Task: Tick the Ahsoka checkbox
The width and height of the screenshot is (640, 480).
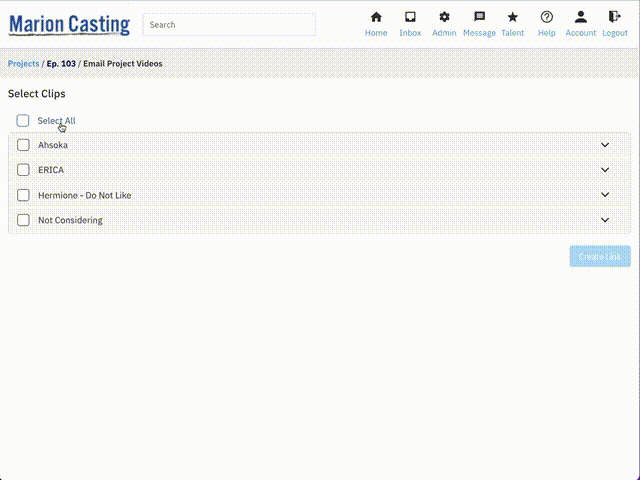Action: (23, 145)
